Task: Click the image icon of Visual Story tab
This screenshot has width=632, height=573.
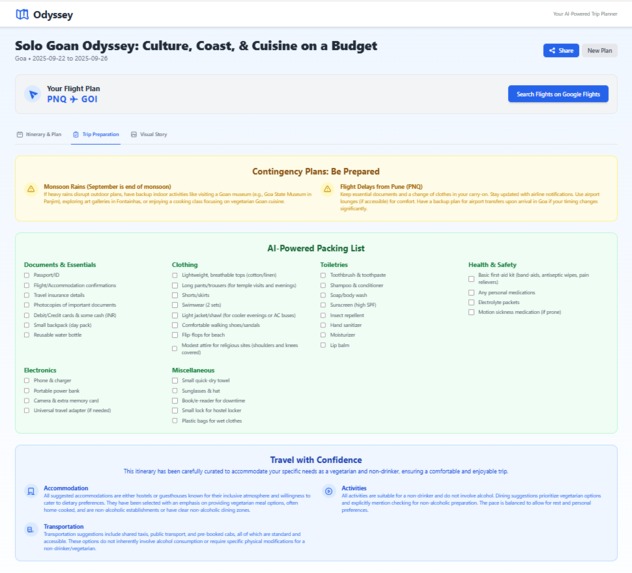Action: click(x=134, y=134)
